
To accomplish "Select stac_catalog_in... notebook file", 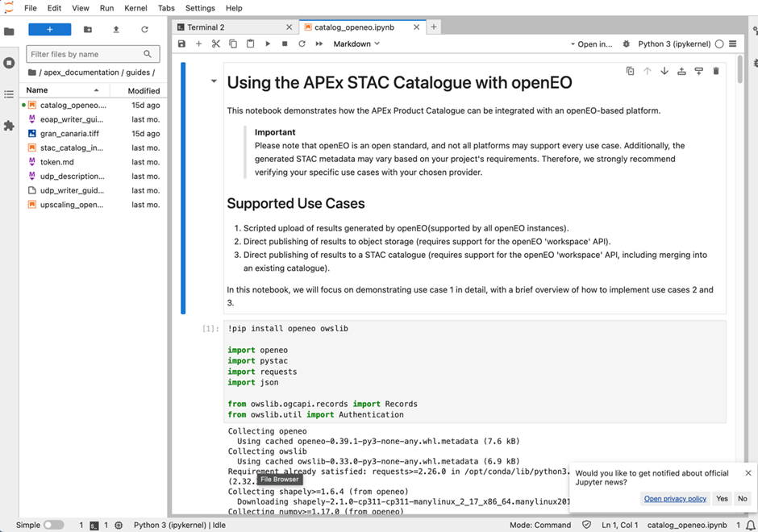I will [x=92, y=148].
